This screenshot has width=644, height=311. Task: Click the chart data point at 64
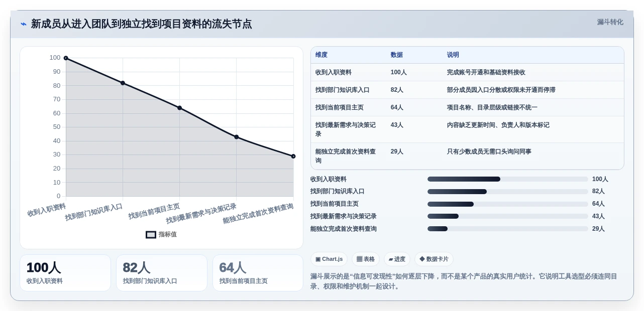[x=179, y=108]
